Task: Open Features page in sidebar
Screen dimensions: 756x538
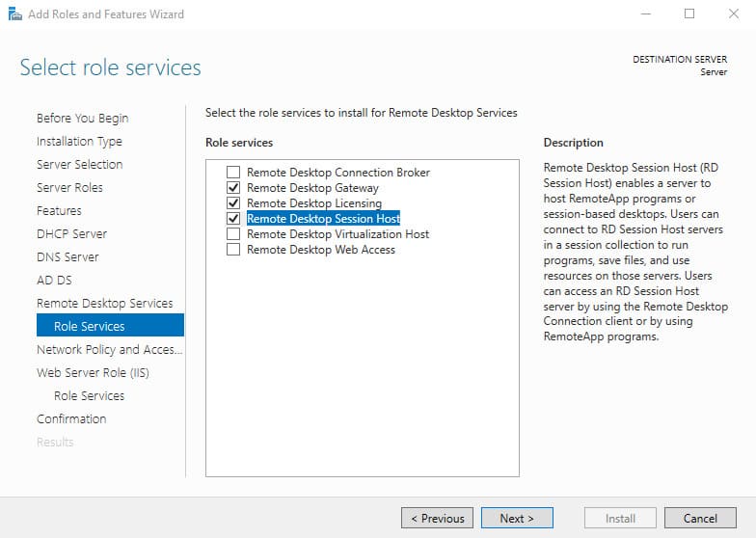Action: [59, 210]
